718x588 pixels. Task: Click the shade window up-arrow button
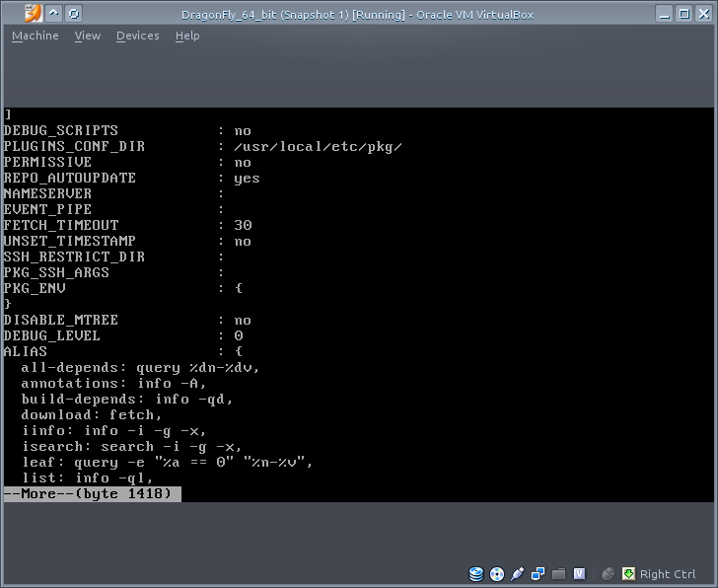pyautogui.click(x=54, y=14)
